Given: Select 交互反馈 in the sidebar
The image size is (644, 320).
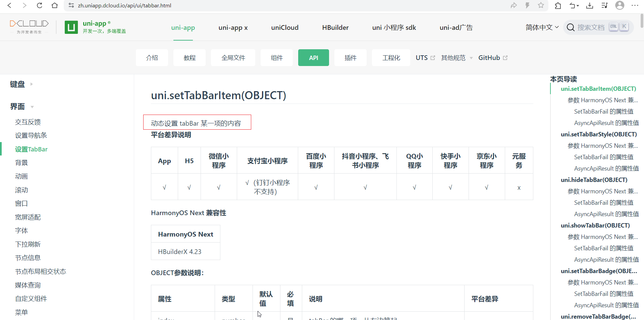Looking at the screenshot, I should coord(28,122).
